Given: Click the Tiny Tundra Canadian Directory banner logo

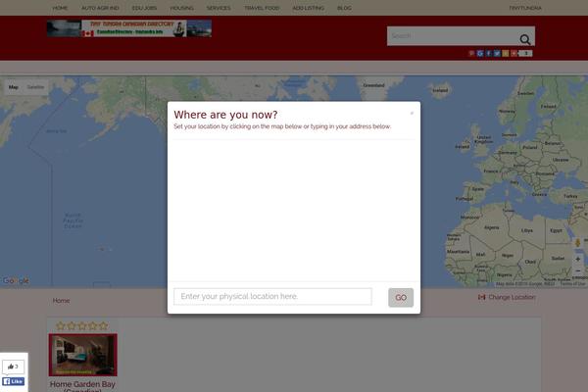Looking at the screenshot, I should click(x=129, y=28).
